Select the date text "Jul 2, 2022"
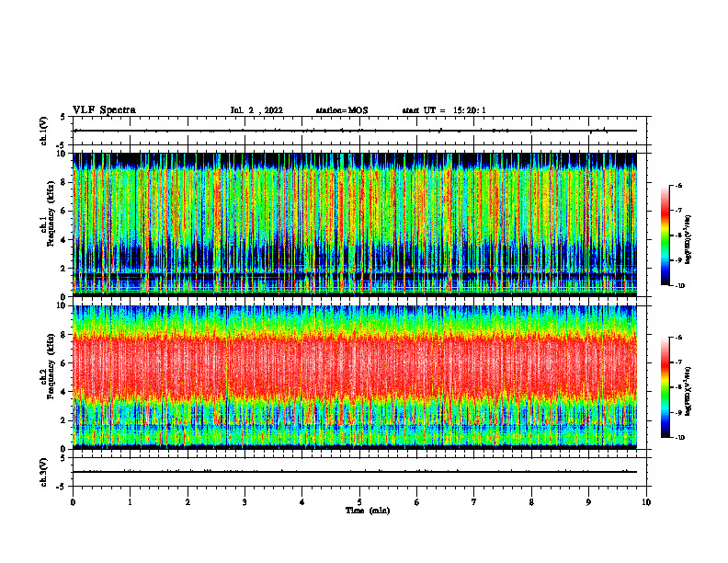Screen dimensions: 728x563 256,110
